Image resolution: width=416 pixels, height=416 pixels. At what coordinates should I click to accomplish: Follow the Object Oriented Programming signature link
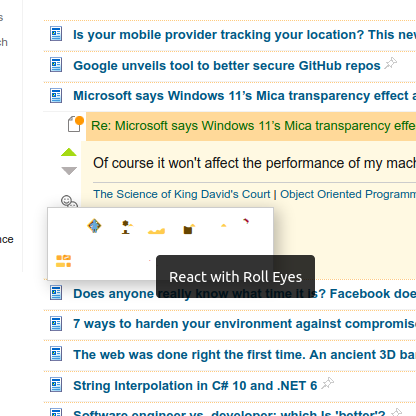pos(348,194)
